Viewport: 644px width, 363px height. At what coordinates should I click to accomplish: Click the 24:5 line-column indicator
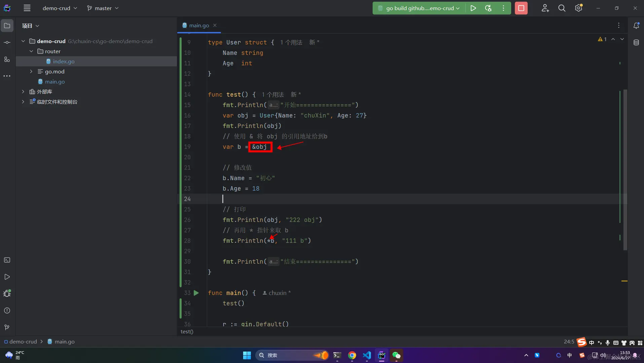[569, 341]
